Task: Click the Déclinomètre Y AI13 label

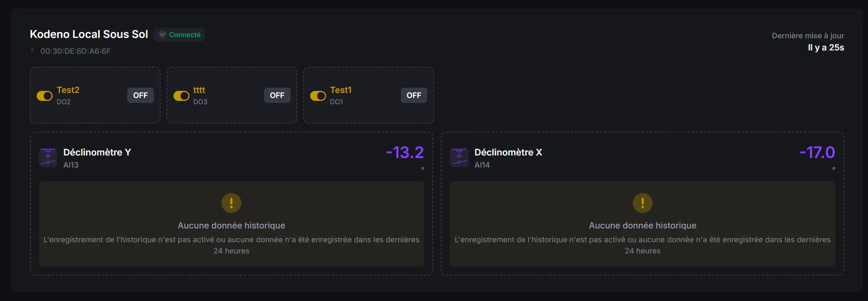Action: click(71, 165)
